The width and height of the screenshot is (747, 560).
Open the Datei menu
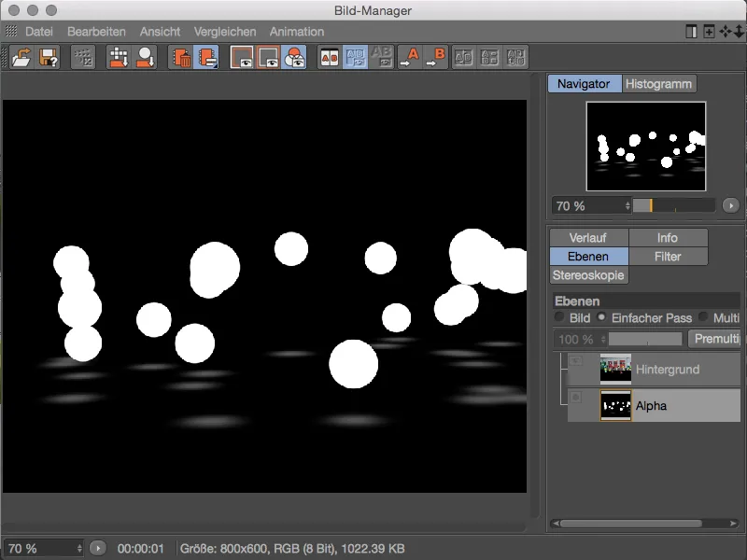point(38,32)
